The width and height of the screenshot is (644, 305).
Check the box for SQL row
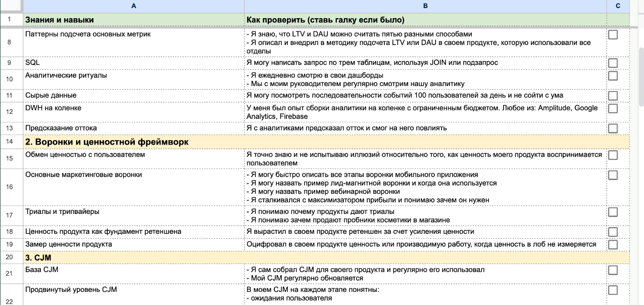coord(613,63)
